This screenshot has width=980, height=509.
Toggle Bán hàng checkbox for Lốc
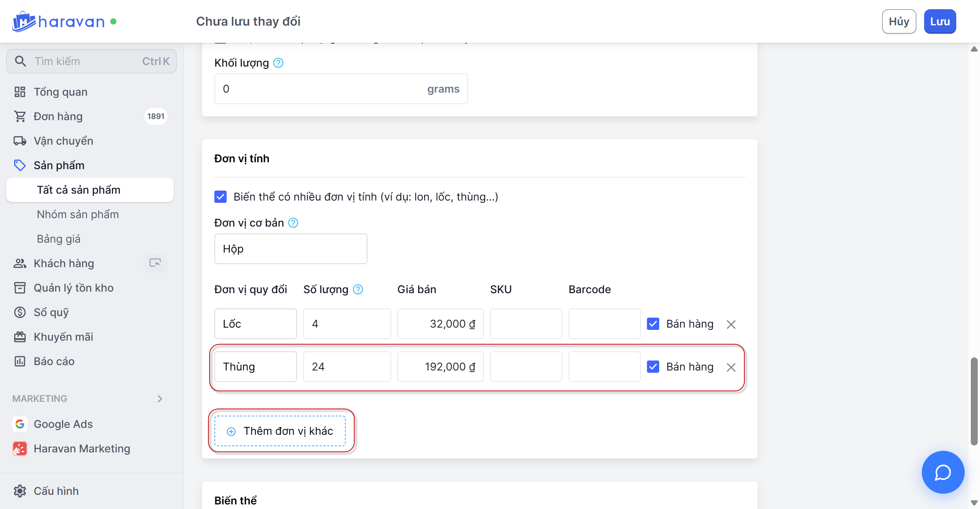pos(653,324)
